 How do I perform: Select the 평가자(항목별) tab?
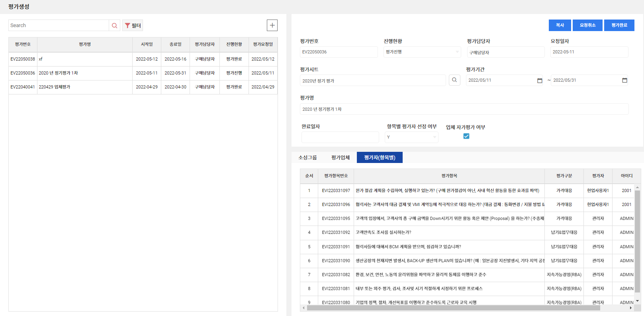click(380, 157)
